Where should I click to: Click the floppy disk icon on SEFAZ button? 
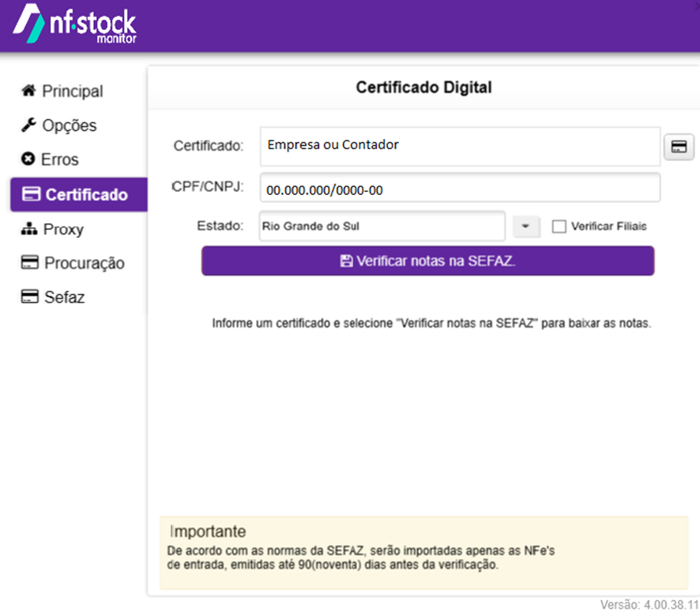pyautogui.click(x=346, y=261)
